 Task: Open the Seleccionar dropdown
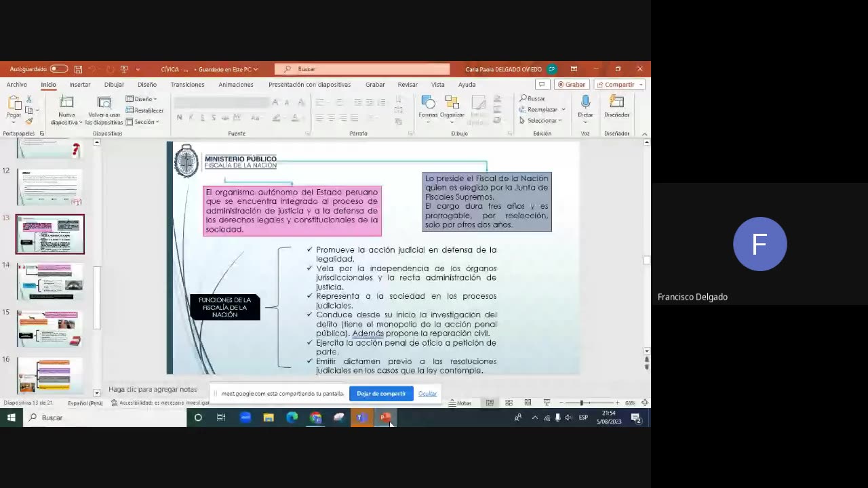click(541, 121)
